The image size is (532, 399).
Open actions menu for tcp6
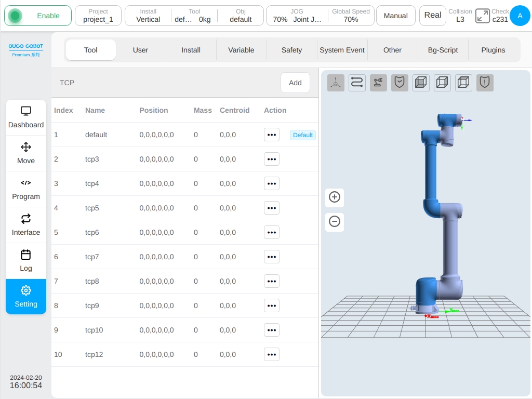[271, 232]
